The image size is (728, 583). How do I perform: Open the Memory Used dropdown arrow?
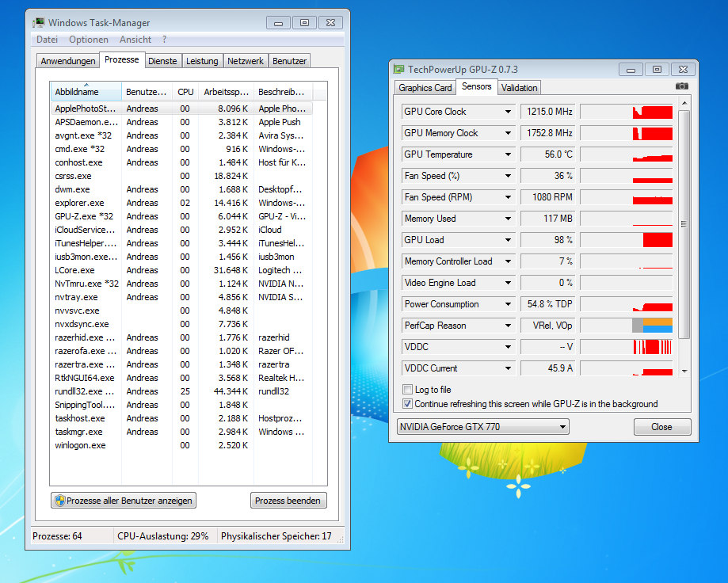click(508, 218)
